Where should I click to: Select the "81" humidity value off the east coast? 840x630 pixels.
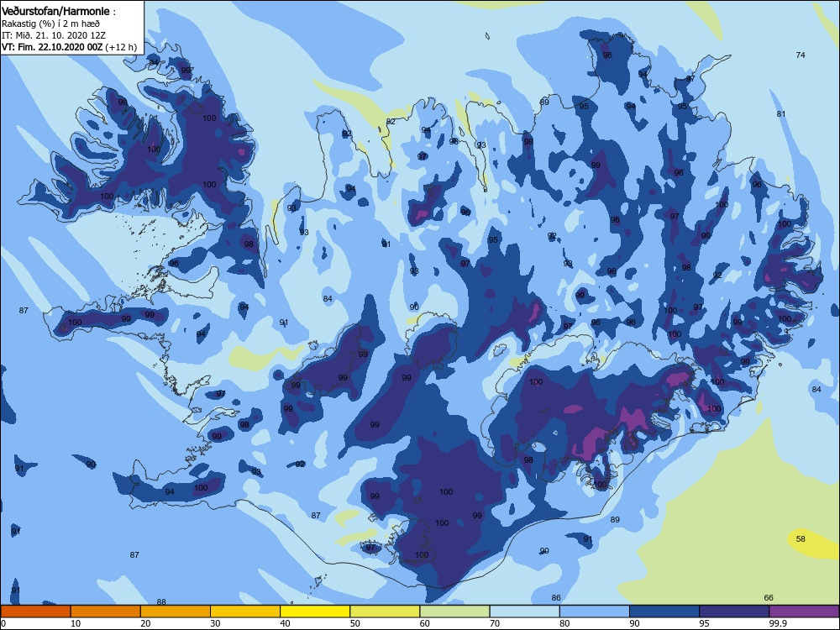[x=781, y=114]
